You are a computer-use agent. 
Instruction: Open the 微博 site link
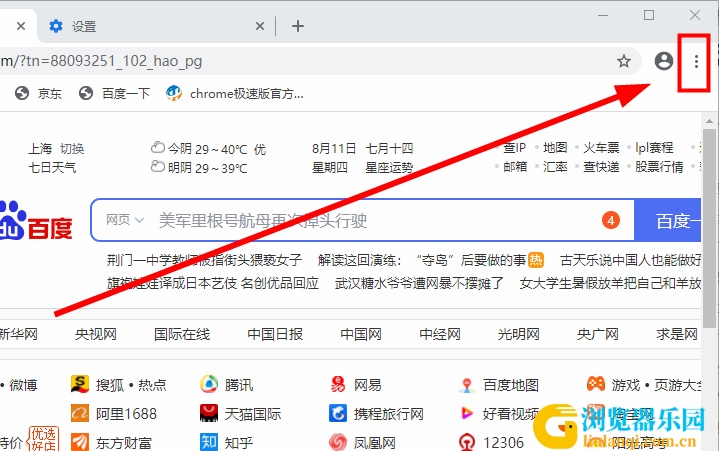(23, 385)
